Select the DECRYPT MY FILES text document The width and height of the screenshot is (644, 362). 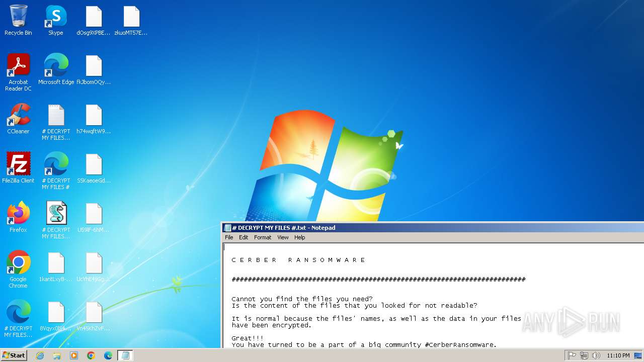56,122
